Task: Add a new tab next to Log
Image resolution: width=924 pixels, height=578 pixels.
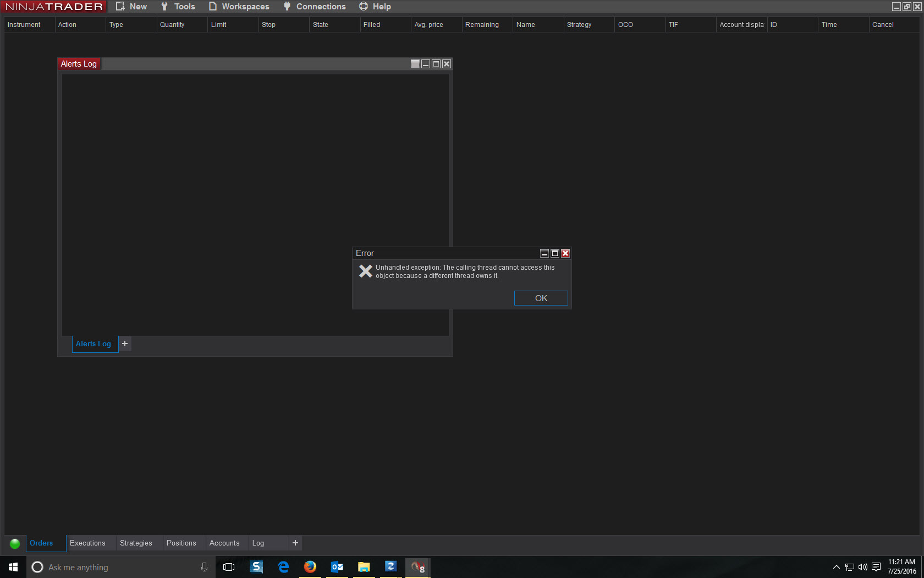Action: (x=295, y=543)
